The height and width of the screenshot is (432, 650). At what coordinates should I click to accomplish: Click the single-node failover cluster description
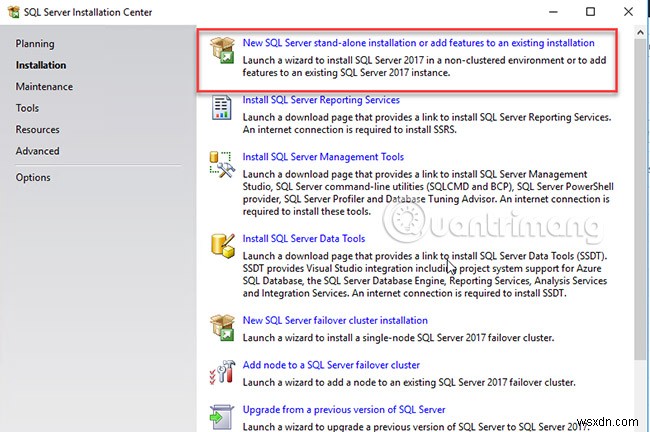coord(398,337)
